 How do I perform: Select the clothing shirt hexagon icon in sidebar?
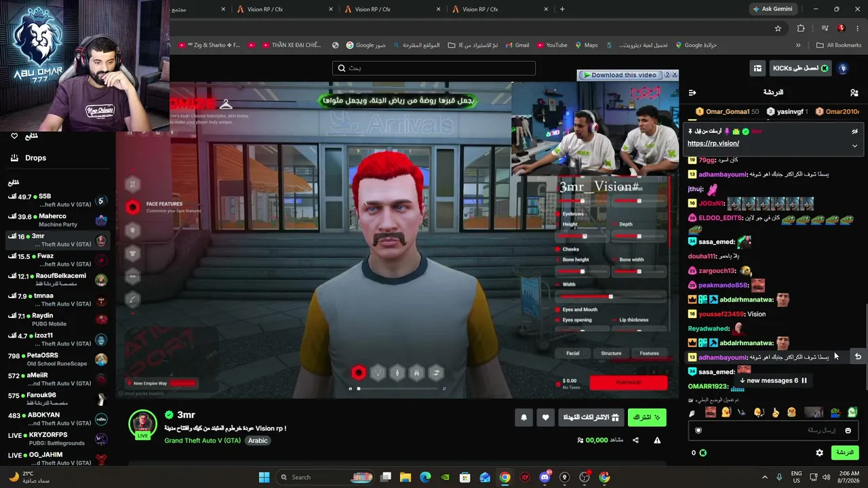tap(133, 253)
